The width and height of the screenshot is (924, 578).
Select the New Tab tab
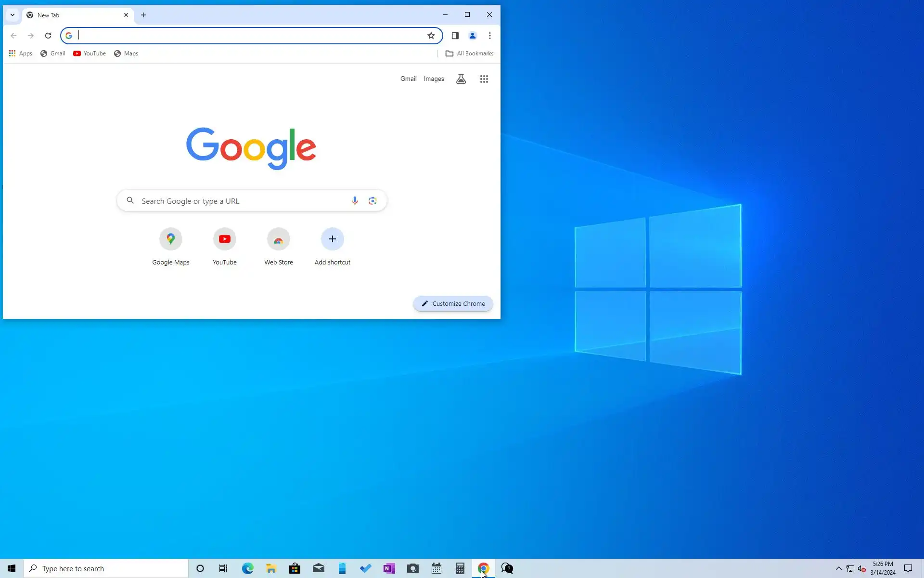pyautogui.click(x=72, y=15)
